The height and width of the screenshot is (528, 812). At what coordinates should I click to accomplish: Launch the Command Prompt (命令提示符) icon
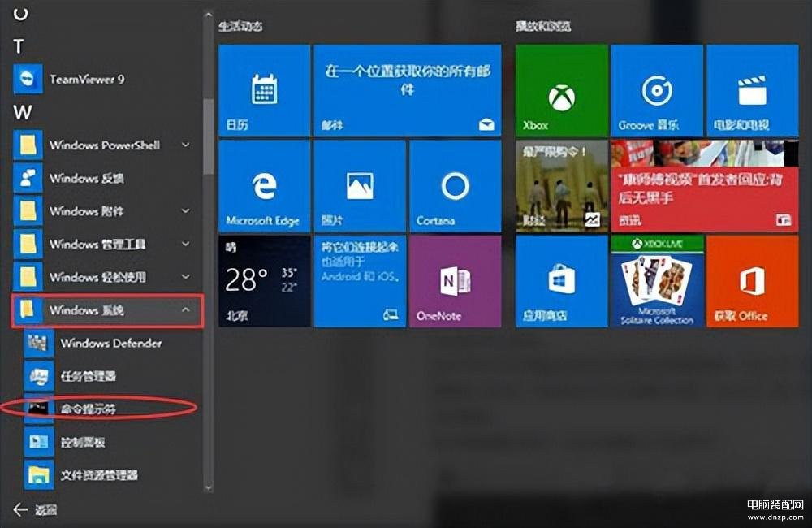[39, 409]
